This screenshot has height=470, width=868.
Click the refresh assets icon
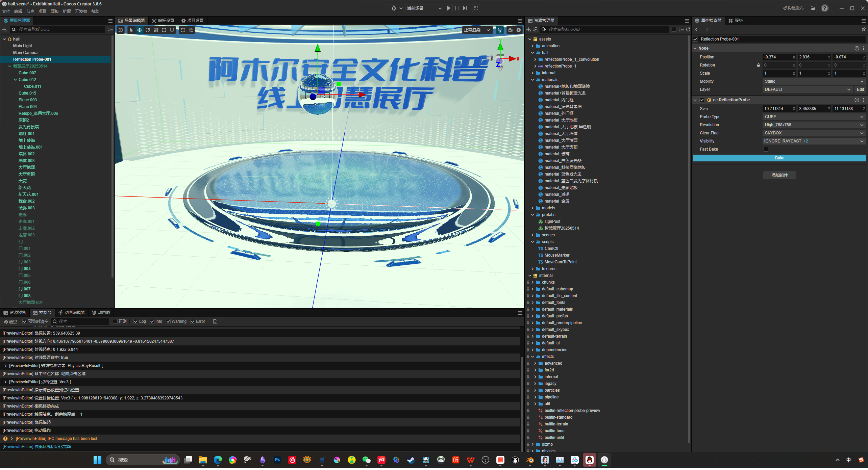[x=688, y=29]
